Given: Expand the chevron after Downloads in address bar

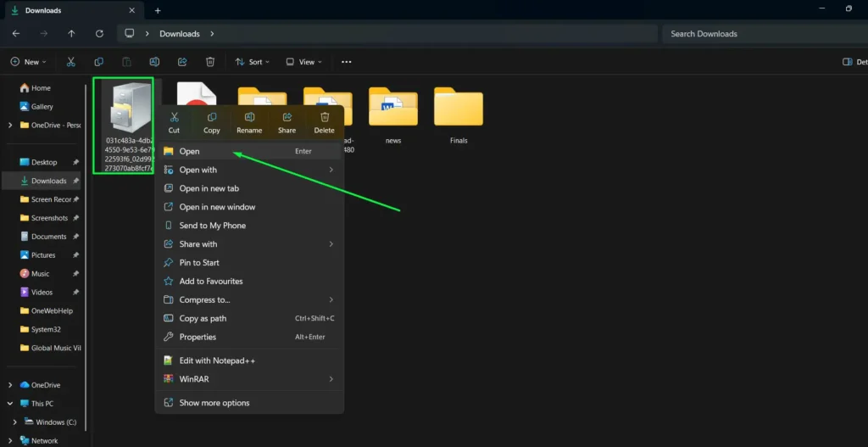Looking at the screenshot, I should pyautogui.click(x=212, y=34).
